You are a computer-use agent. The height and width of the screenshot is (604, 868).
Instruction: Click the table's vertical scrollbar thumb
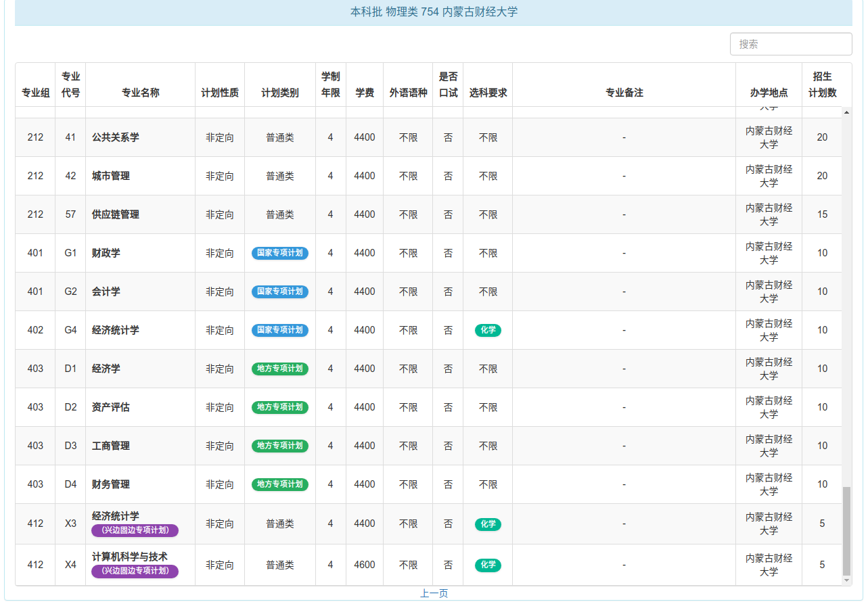click(x=847, y=530)
